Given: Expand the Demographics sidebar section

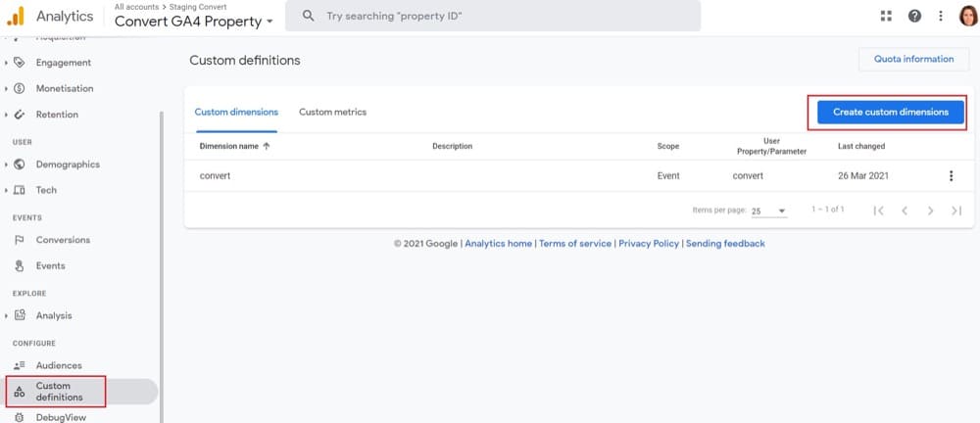Looking at the screenshot, I should click(7, 164).
